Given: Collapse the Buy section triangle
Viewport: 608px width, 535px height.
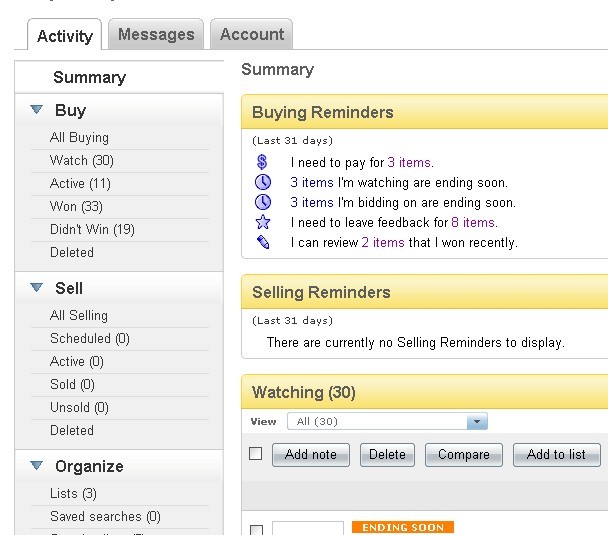Looking at the screenshot, I should [37, 111].
